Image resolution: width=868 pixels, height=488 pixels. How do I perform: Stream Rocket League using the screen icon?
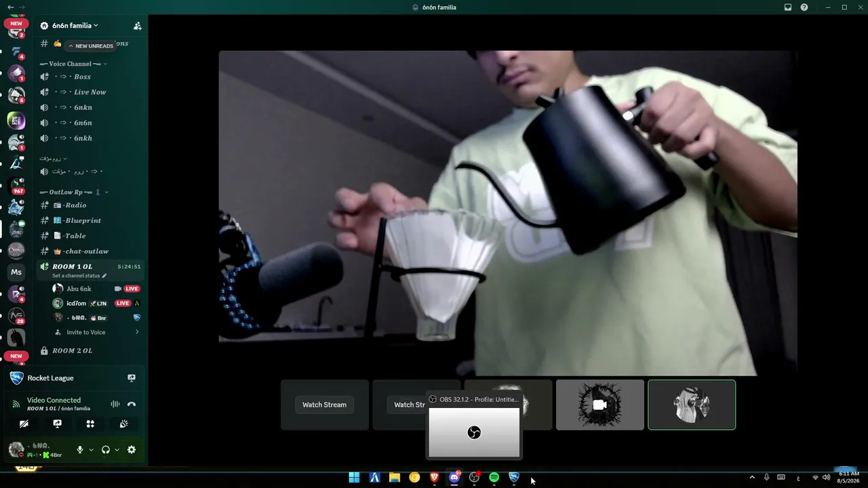pos(132,378)
